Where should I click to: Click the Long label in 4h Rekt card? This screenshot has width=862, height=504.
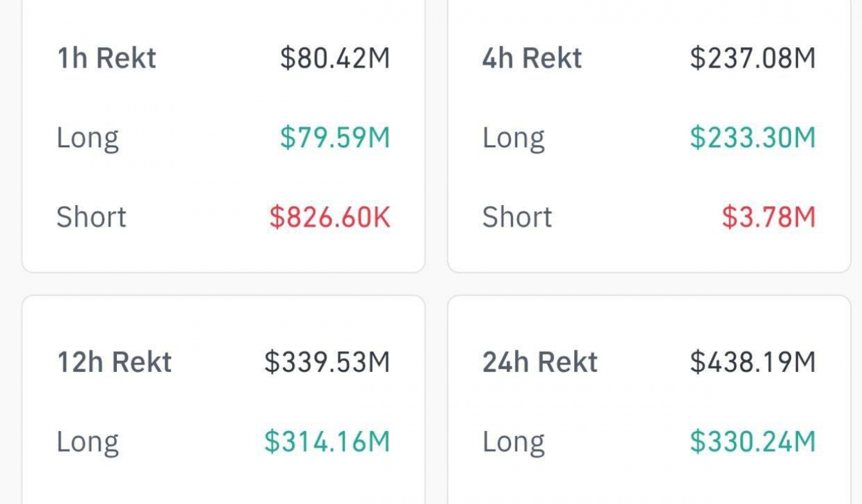[514, 137]
